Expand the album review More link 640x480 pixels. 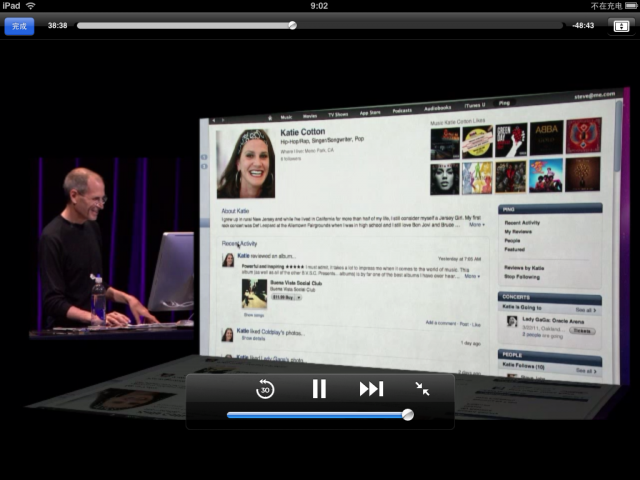click(472, 276)
